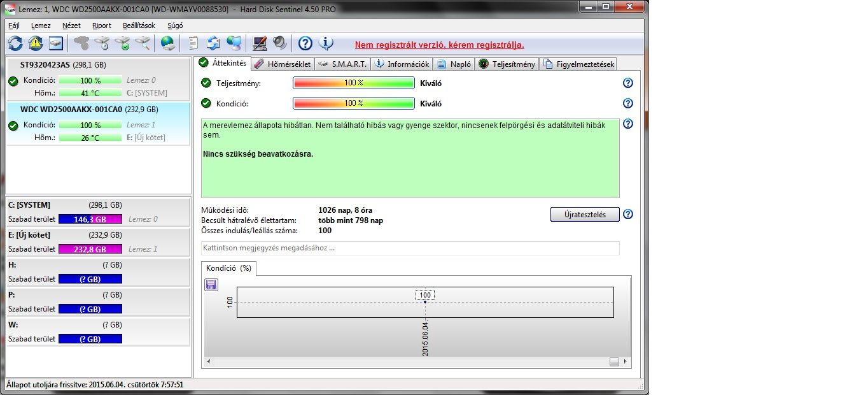The width and height of the screenshot is (868, 395).
Task: Switch to the S.M.A.R.T. tab
Action: click(342, 64)
